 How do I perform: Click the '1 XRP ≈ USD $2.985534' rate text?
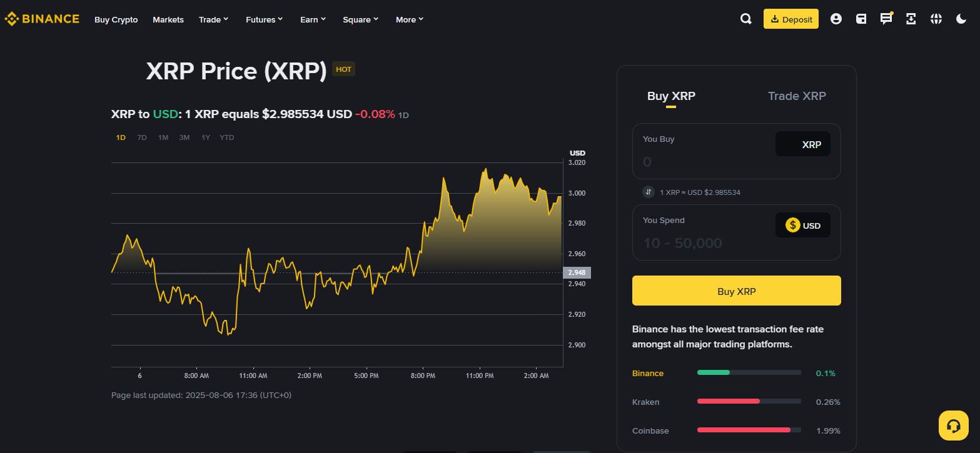700,192
